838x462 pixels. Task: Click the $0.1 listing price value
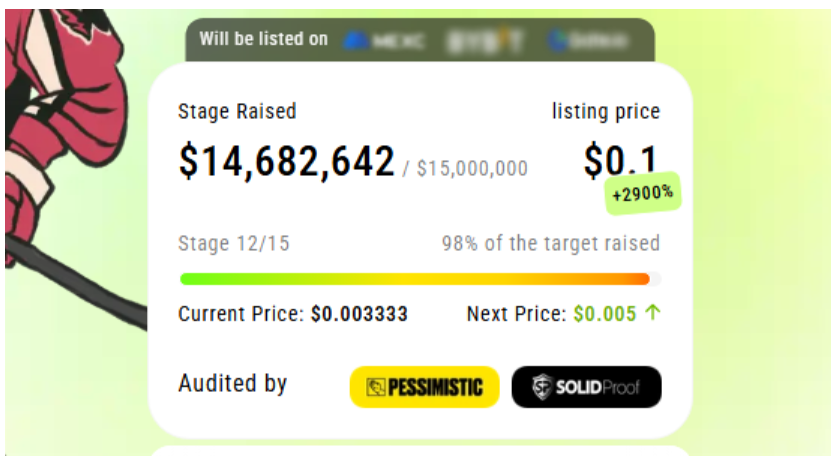620,159
